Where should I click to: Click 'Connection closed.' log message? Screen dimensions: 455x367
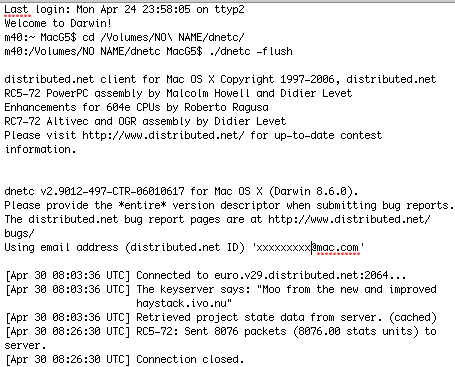tap(190, 359)
